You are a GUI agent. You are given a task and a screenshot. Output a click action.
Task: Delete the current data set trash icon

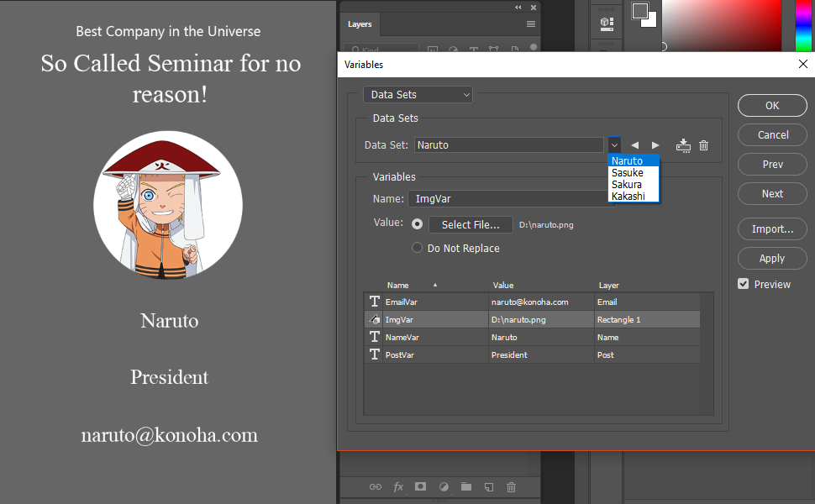click(x=704, y=145)
